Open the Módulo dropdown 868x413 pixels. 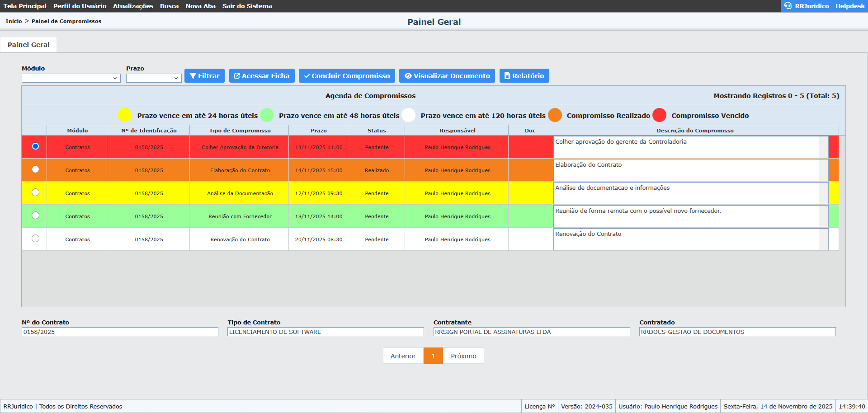(x=71, y=78)
